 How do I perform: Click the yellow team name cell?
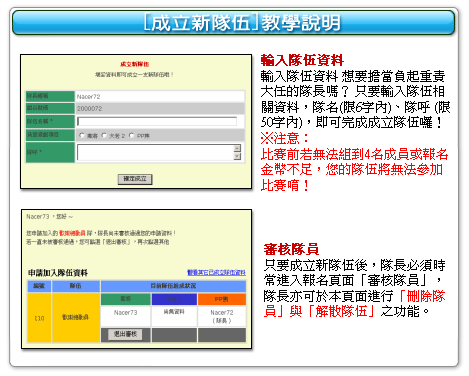76,318
